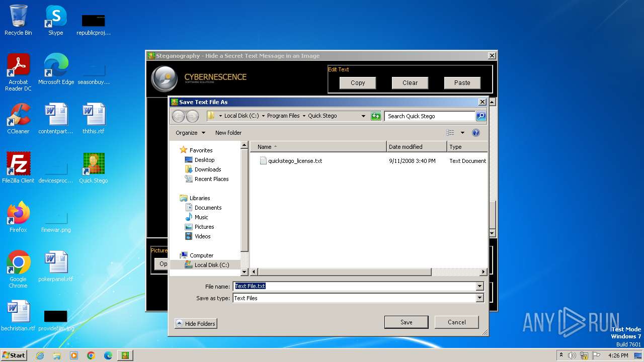The height and width of the screenshot is (362, 644).
Task: Open the Organize menu
Action: (x=190, y=133)
